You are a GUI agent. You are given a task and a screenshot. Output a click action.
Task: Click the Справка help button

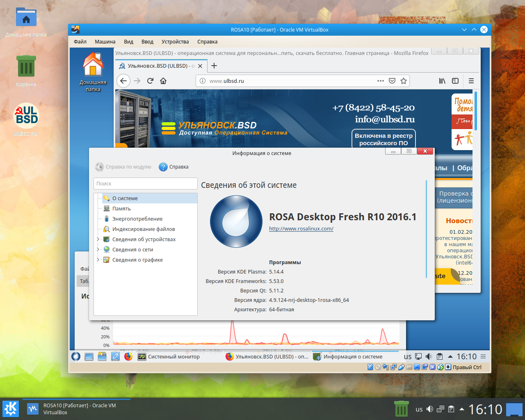(x=174, y=167)
